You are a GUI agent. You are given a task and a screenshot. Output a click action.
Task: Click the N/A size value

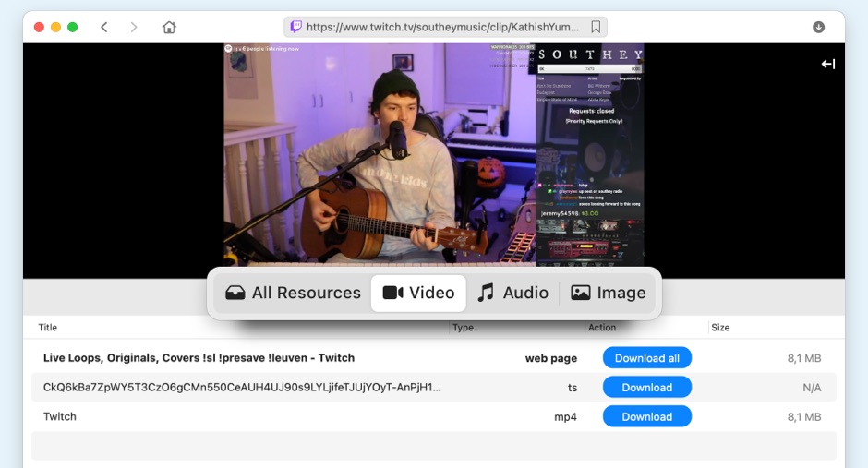(812, 388)
